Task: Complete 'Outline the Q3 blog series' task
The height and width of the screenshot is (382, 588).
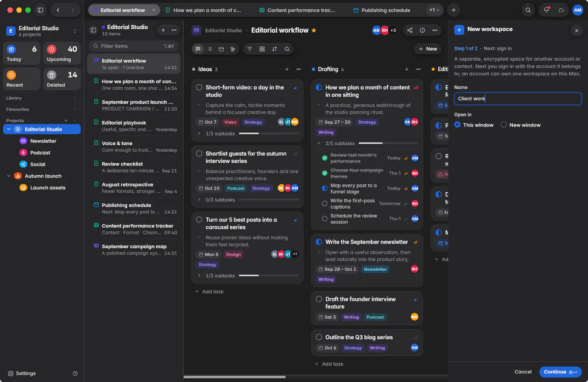Action: (x=319, y=337)
